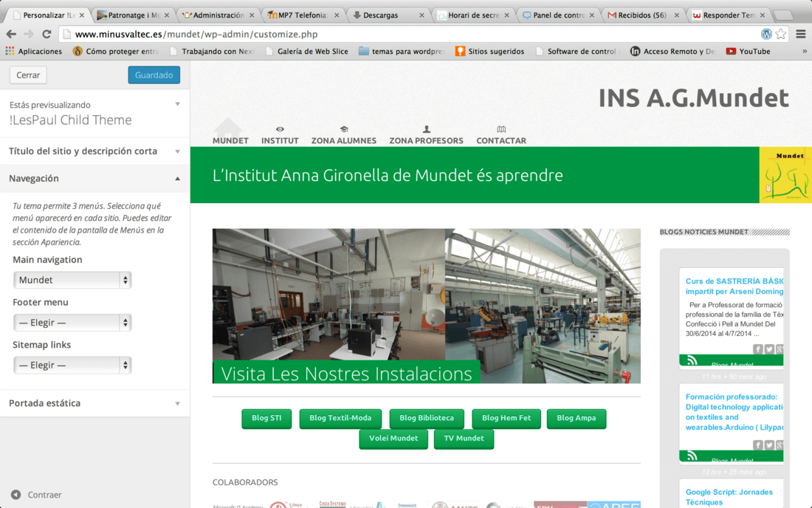Open the Blog Textil-Moda button
Viewport: 812px width, 508px height.
pyautogui.click(x=340, y=419)
